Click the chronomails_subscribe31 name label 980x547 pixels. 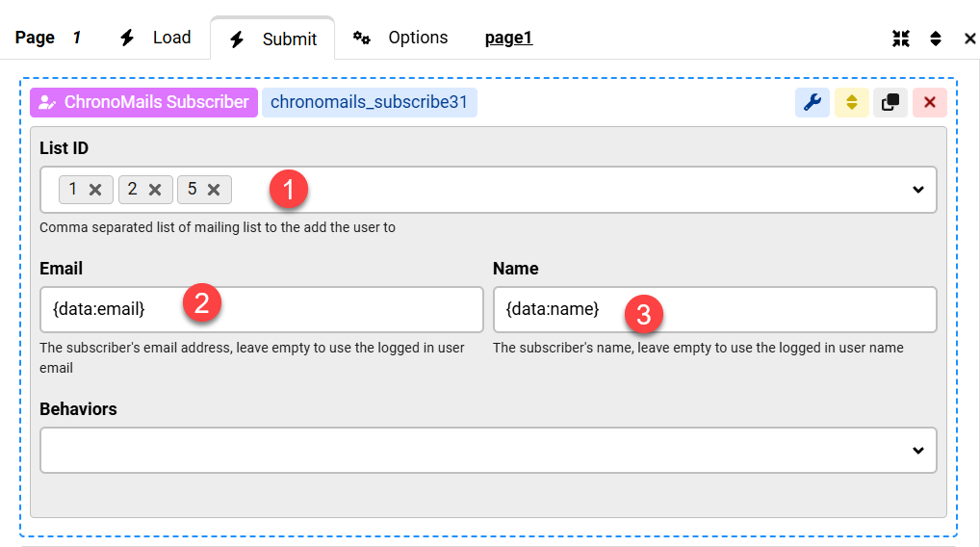(370, 102)
